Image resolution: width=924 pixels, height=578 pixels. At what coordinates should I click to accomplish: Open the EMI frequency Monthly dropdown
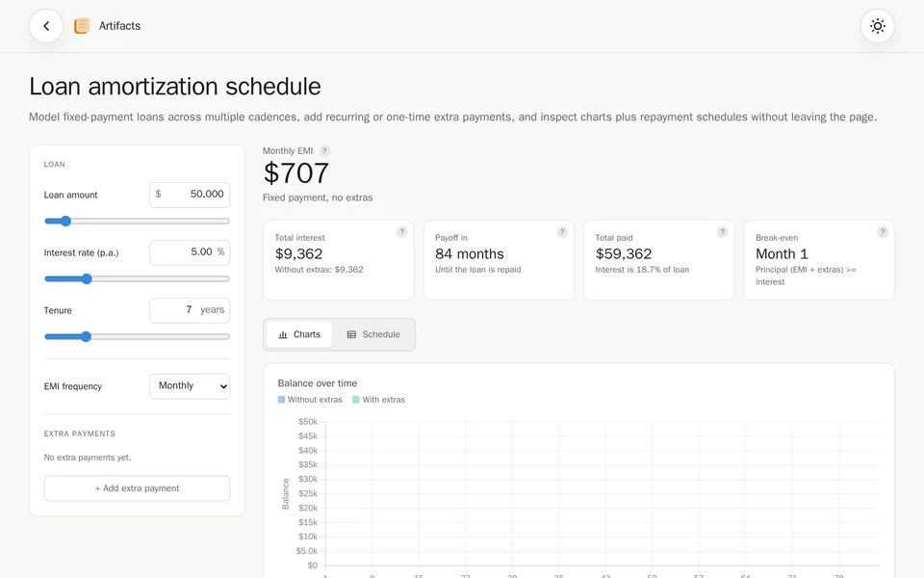click(x=190, y=386)
